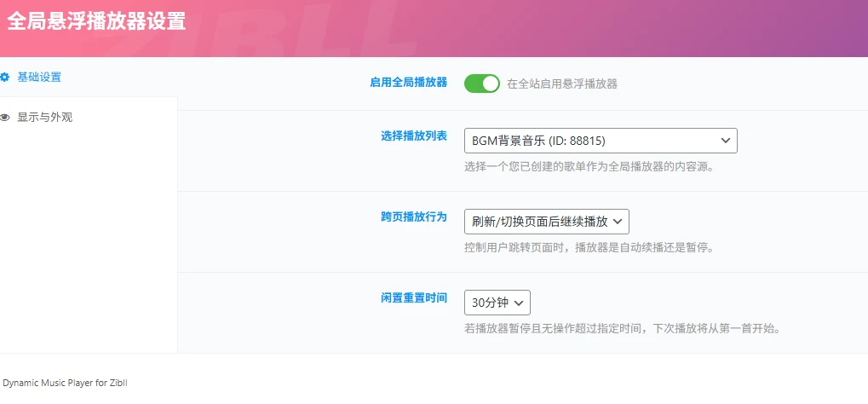Click the Dynamic Music Player for Zibll footer text
The width and height of the screenshot is (868, 404).
pos(65,384)
